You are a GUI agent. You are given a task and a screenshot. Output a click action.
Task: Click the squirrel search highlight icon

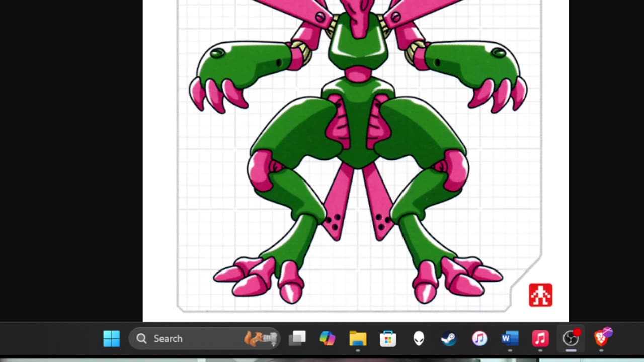[261, 338]
